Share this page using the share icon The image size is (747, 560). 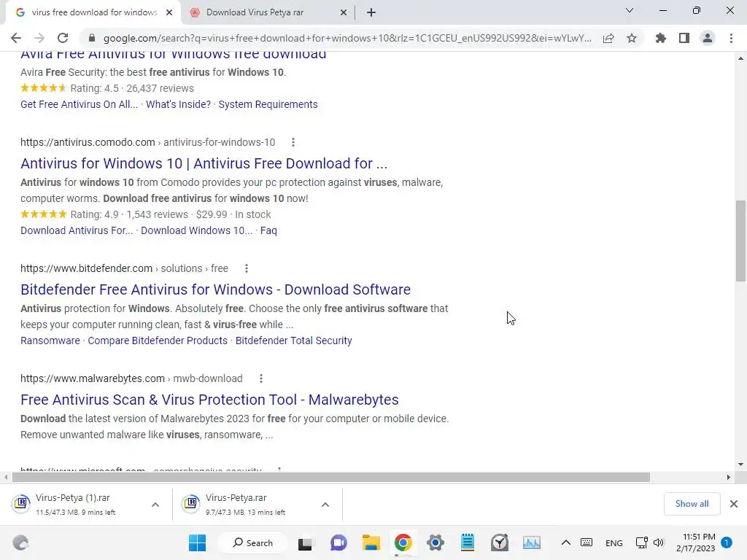[x=608, y=38]
